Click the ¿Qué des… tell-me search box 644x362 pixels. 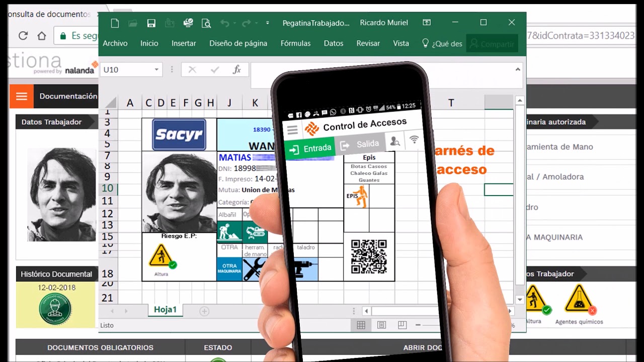(442, 44)
